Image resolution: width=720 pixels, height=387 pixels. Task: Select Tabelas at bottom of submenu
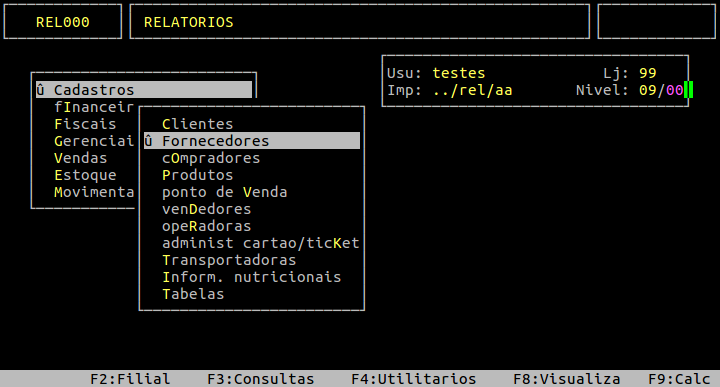(193, 294)
